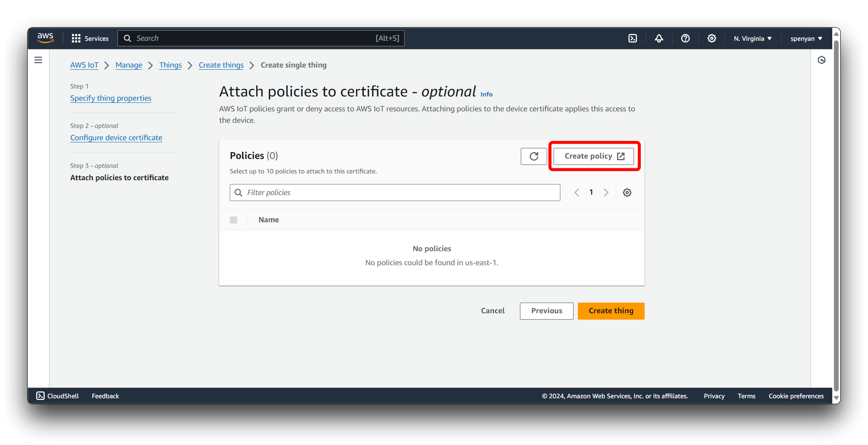Viewport: 868px width, 445px height.
Task: Click the Create policy button
Action: point(594,156)
